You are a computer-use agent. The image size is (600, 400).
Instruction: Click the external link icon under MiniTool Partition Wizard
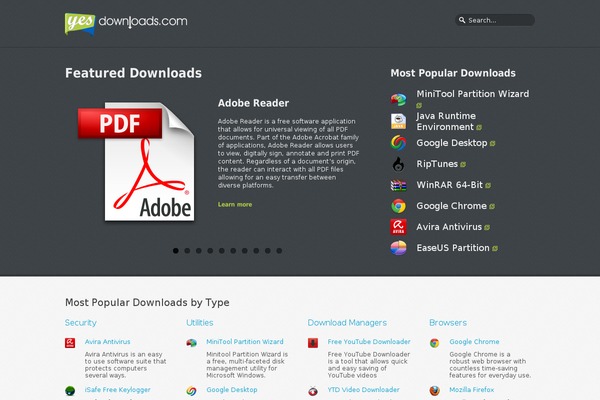click(419, 105)
